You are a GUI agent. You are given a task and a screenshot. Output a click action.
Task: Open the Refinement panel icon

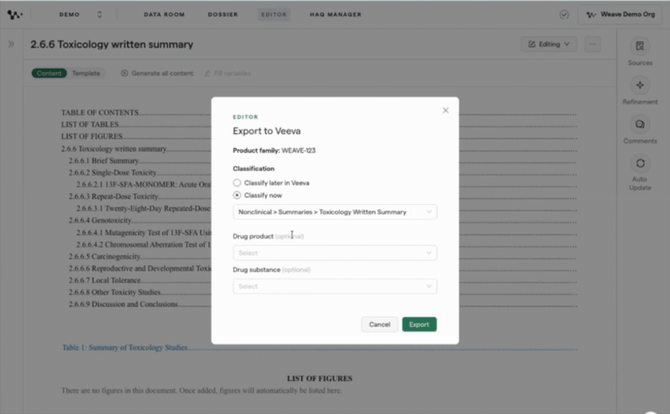click(640, 85)
